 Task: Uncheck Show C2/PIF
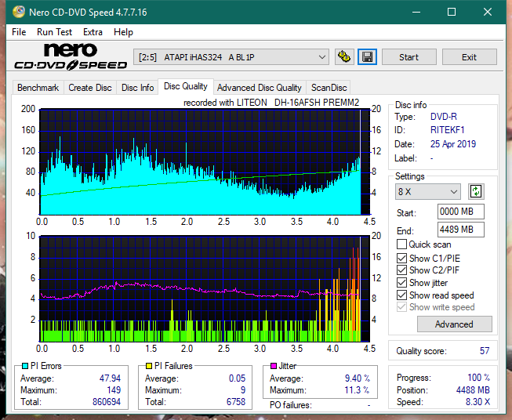tap(401, 270)
